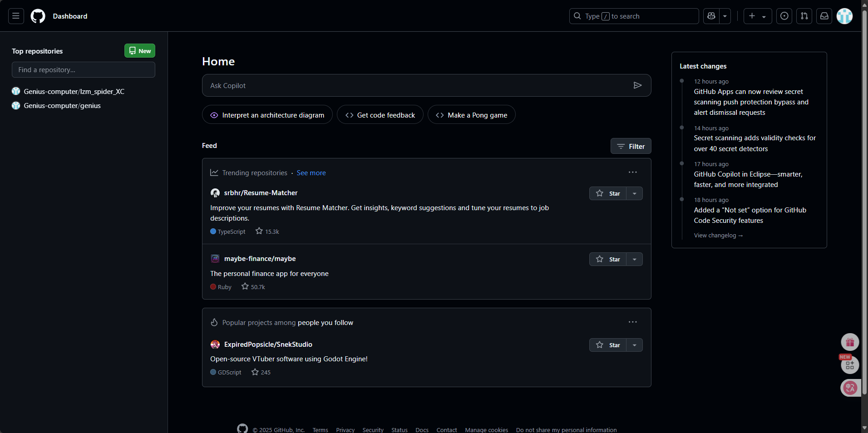Star the ExpiredPopsicle/SnekStudio repository
The height and width of the screenshot is (433, 868).
point(608,345)
